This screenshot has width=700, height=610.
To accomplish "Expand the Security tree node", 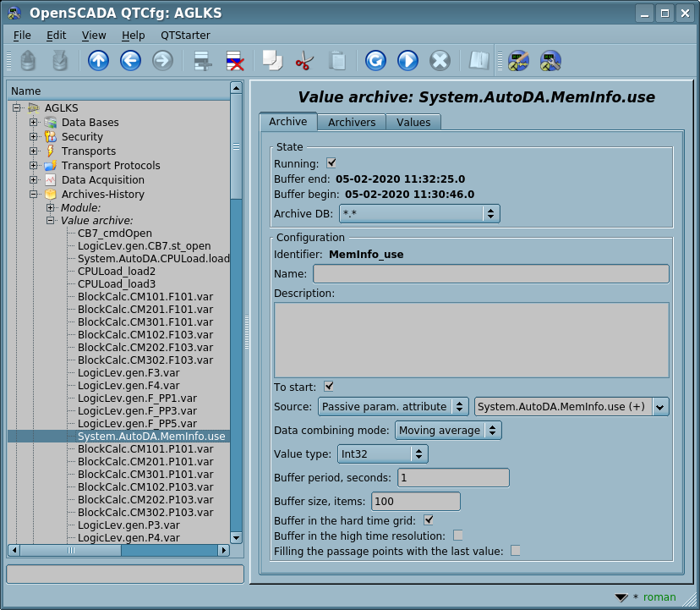I will (x=34, y=136).
